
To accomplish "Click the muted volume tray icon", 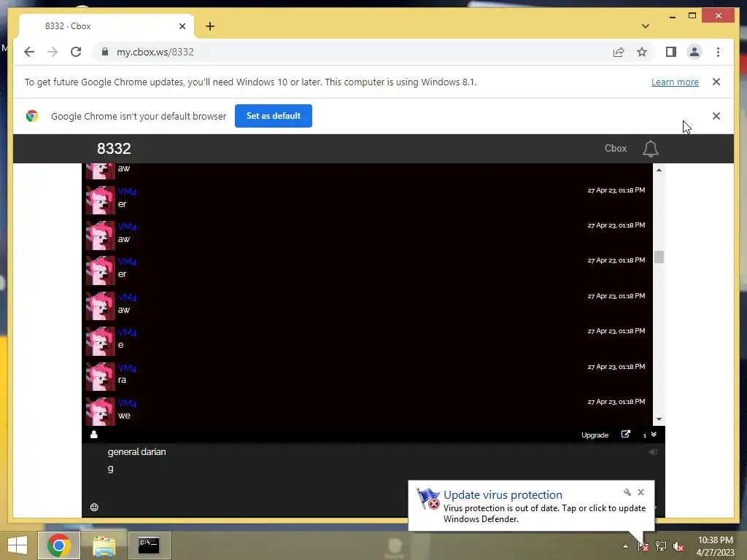I will pos(678,546).
